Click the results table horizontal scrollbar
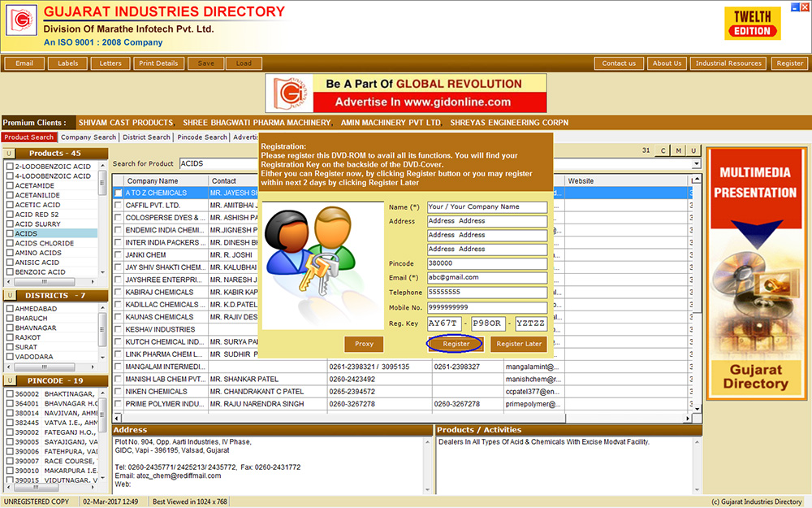This screenshot has height=508, width=812. [403, 418]
